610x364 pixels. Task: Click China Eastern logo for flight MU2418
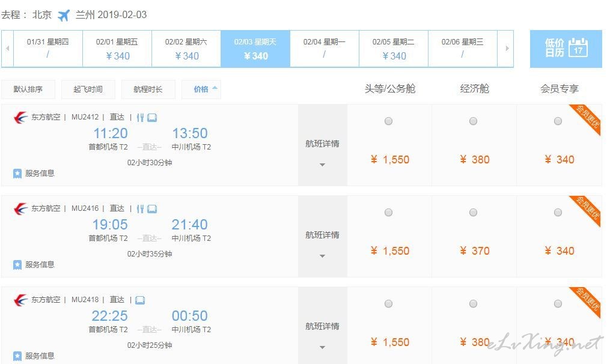20,300
